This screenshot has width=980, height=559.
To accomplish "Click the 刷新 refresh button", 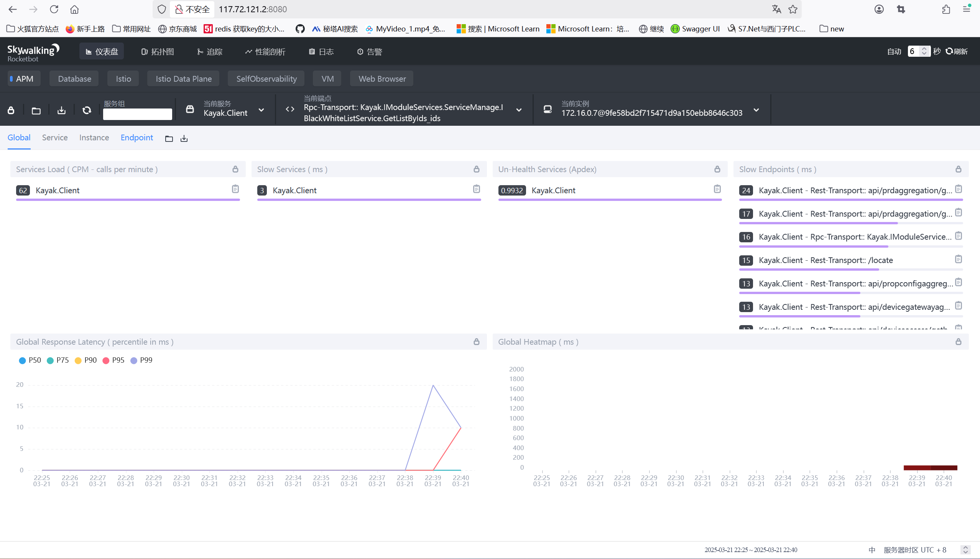I will 956,51.
